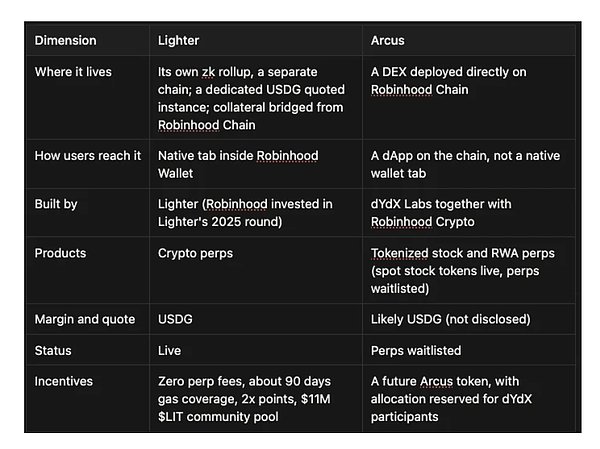Image resolution: width=600 pixels, height=449 pixels.
Task: Select the Incentives row label
Action: 64,381
